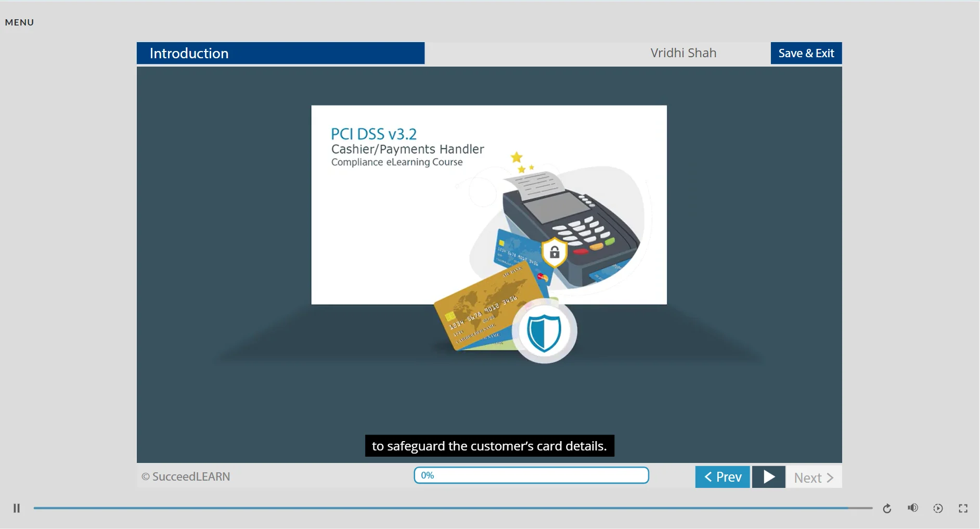980x529 pixels.
Task: Click the Introduction slide title
Action: 189,53
